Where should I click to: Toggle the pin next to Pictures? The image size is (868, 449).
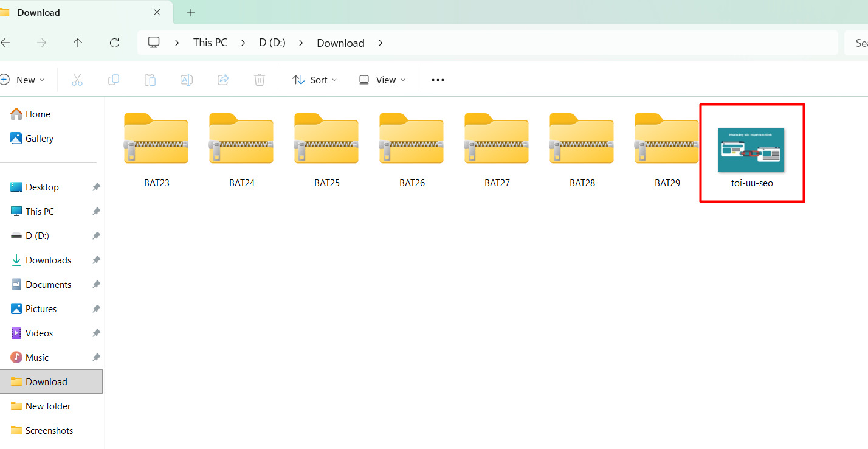point(96,309)
